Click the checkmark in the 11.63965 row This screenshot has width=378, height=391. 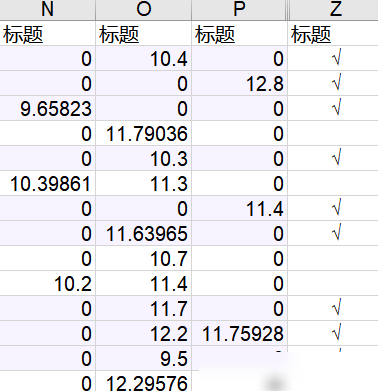tap(337, 233)
